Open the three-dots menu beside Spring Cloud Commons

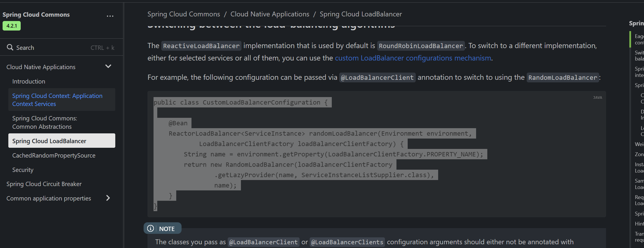110,16
